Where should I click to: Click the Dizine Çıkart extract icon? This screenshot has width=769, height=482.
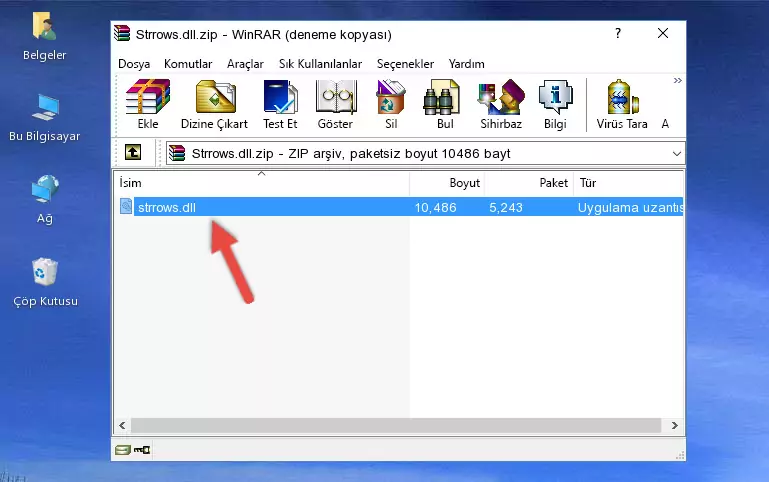click(214, 104)
